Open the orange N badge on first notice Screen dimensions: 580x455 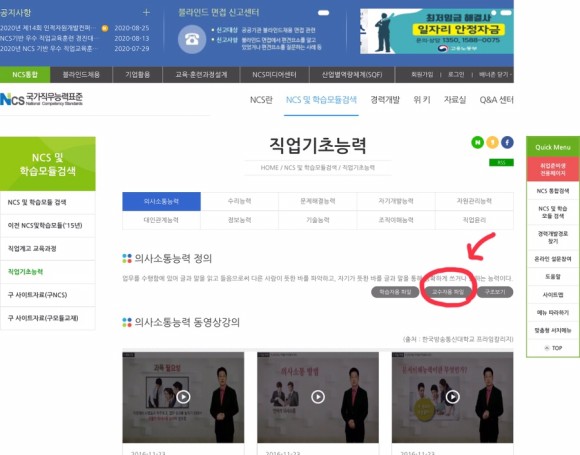105,28
